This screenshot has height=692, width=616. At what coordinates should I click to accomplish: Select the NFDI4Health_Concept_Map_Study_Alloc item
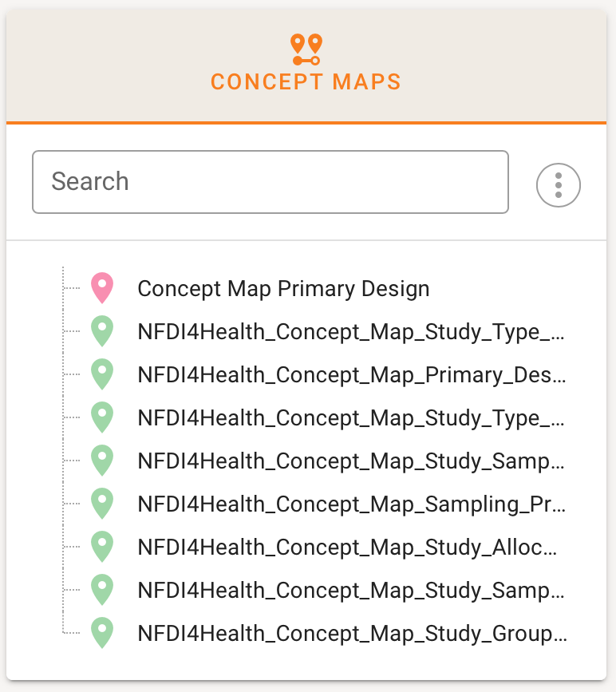[348, 547]
